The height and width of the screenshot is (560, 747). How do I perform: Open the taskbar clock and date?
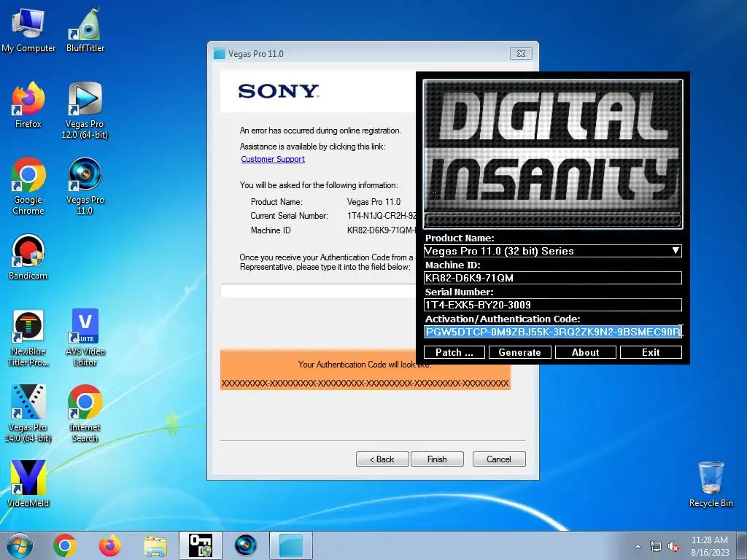[x=710, y=546]
